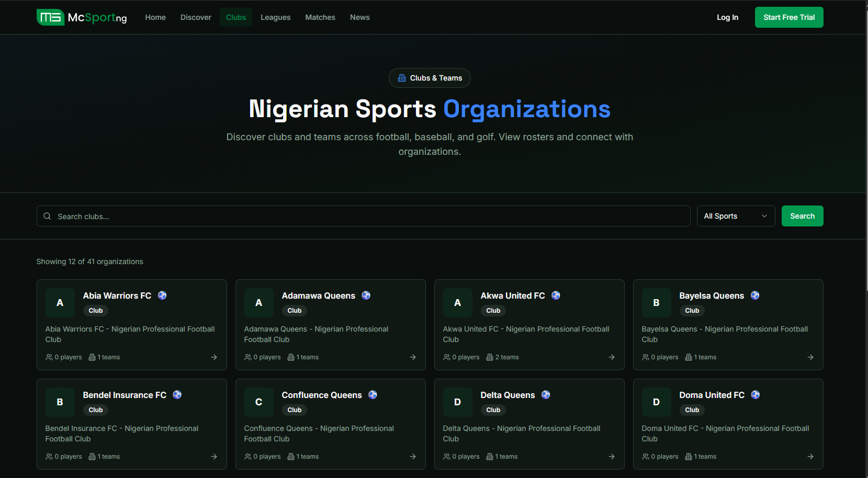This screenshot has height=478, width=868.
Task: Click the arrow icon on Bayelsa Queens card
Action: (x=810, y=357)
